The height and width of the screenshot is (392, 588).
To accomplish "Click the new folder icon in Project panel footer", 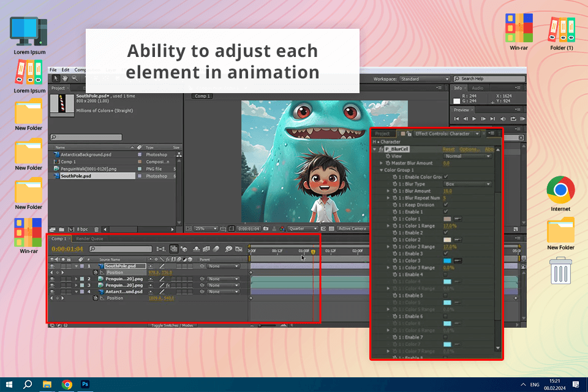I will pos(61,229).
